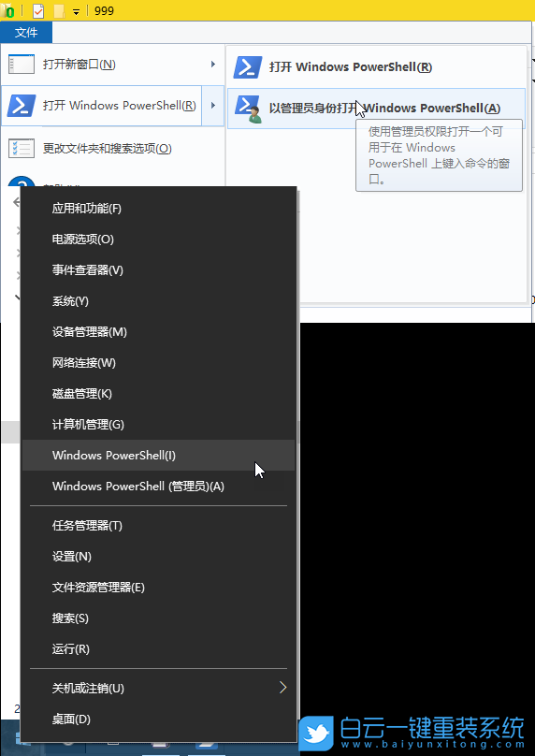Open 设置(N)
The image size is (535, 756).
coord(158,557)
